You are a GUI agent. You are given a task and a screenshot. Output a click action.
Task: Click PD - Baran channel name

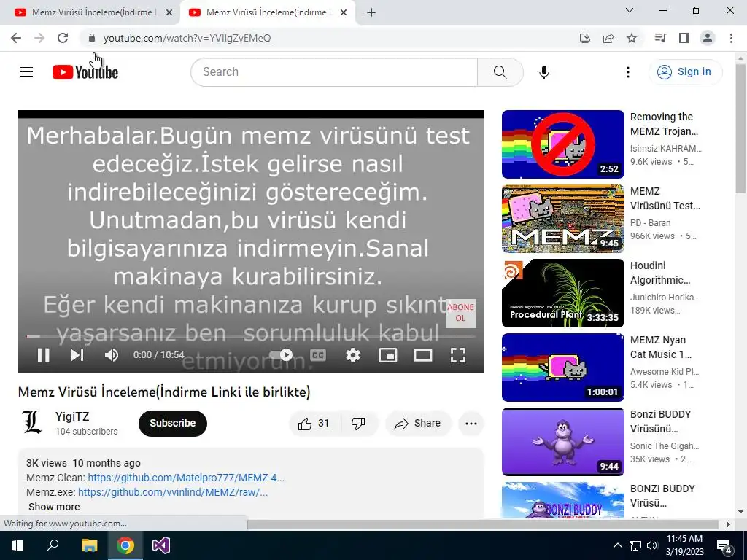[x=650, y=223]
